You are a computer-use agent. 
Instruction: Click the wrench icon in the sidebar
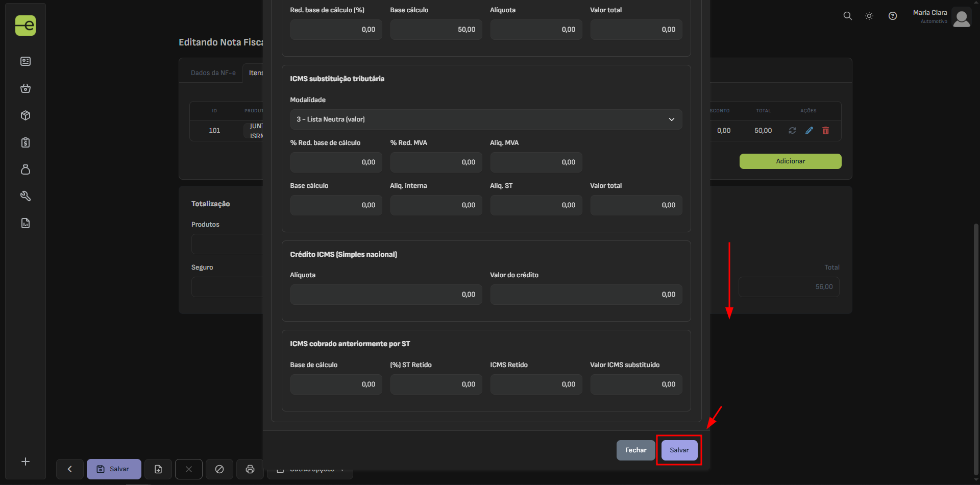(26, 196)
